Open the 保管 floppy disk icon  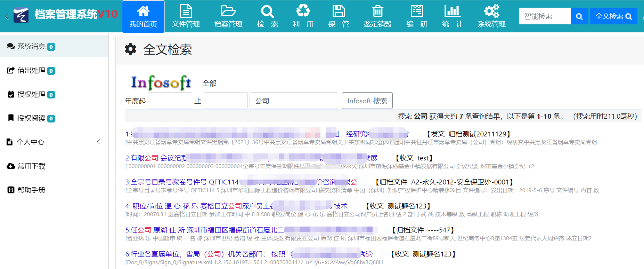[339, 11]
